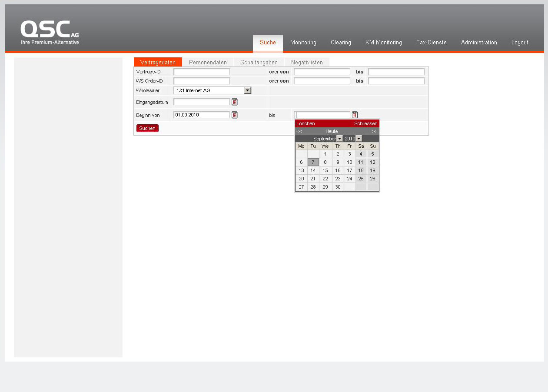548x392 pixels.
Task: Open the Clearing menu item
Action: [341, 43]
